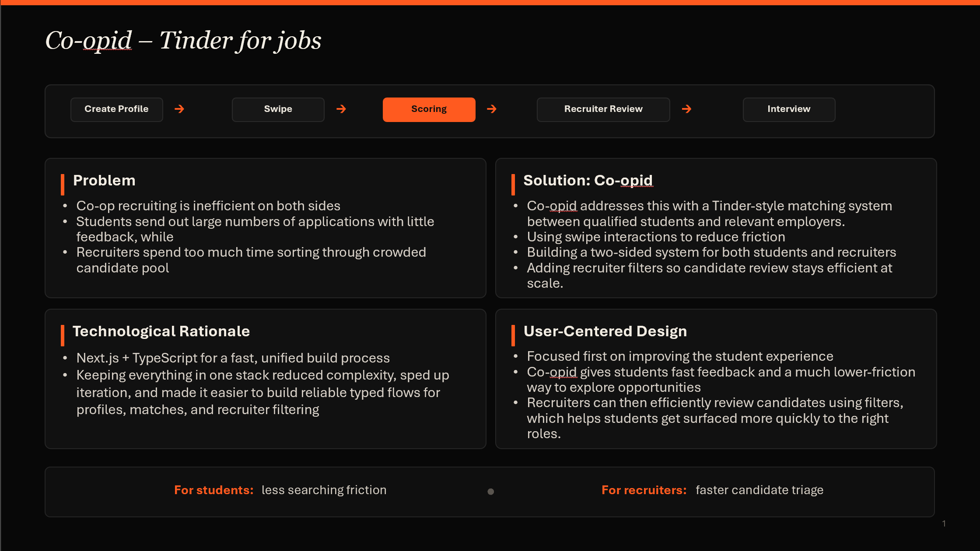Screen dimensions: 980x551
Task: Click the arrow after Scoring step
Action: point(492,109)
